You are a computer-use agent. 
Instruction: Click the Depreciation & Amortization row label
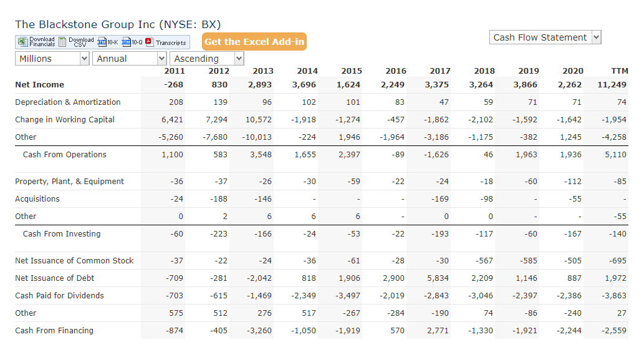(x=68, y=102)
